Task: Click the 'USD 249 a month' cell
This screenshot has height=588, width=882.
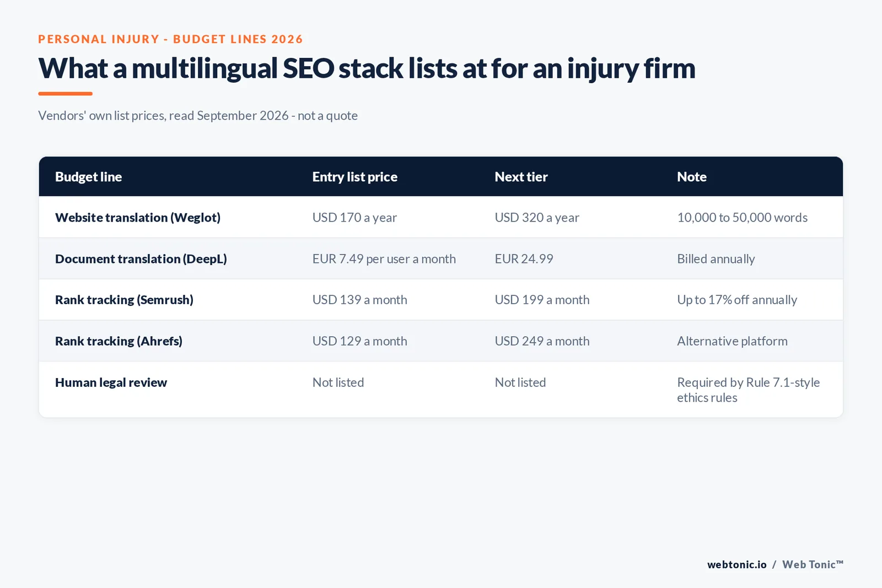Action: tap(542, 341)
